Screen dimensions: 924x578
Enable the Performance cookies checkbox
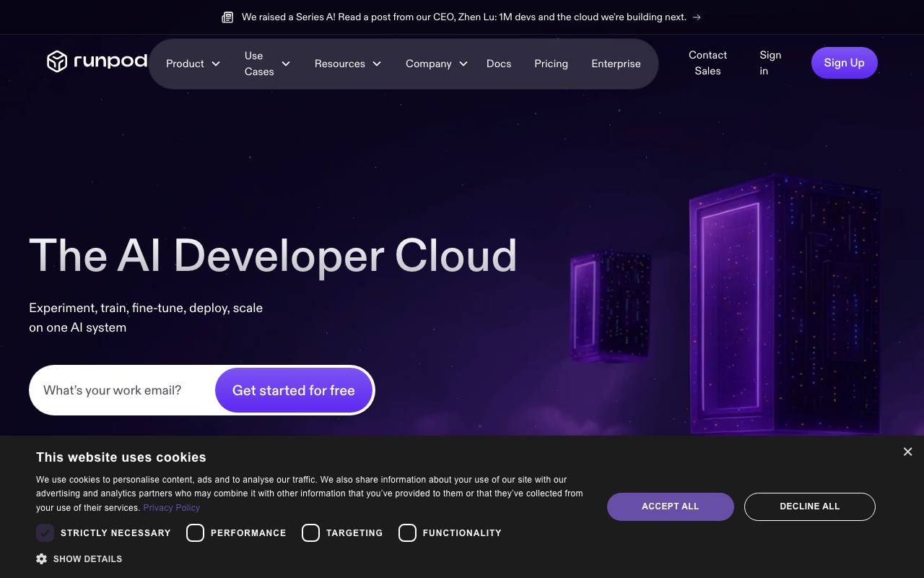click(195, 532)
